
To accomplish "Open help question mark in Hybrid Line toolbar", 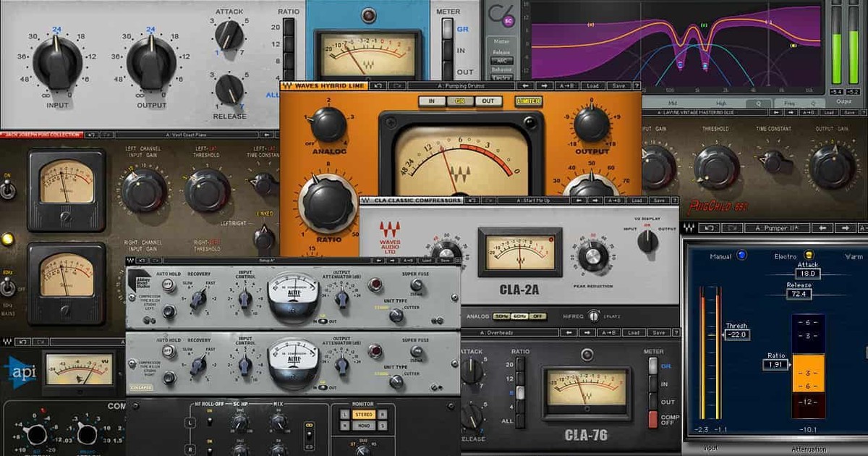I will pos(636,85).
